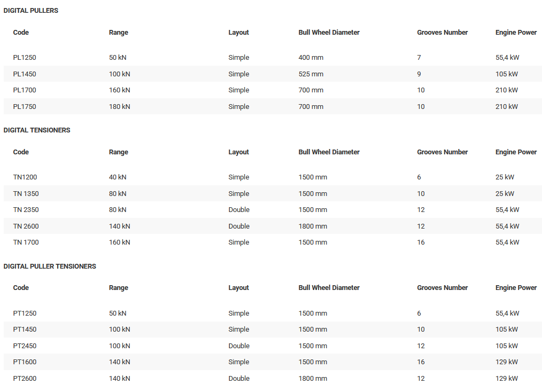Click the Digital Pullers section heading

[31, 11]
